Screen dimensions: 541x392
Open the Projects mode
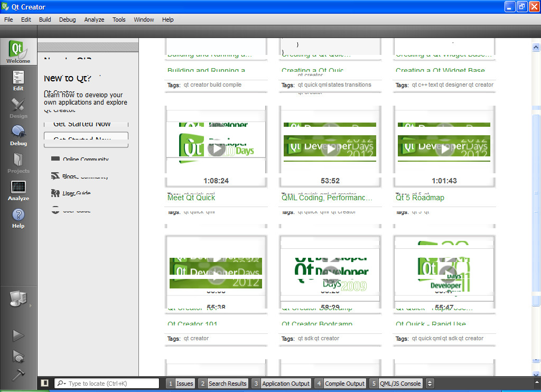coord(18,163)
